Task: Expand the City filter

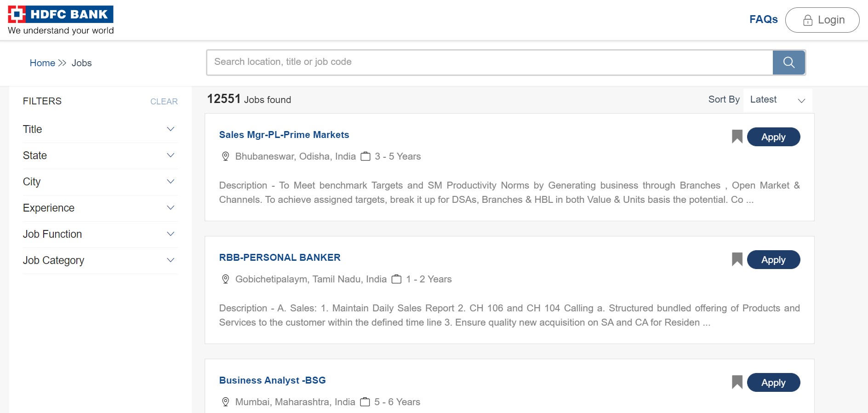Action: coord(100,182)
